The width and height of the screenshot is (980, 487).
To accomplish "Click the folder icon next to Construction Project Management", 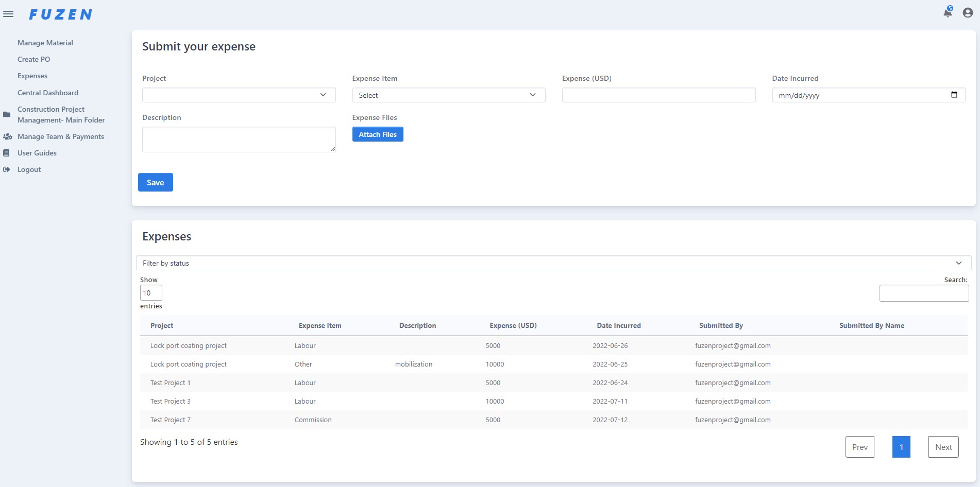I will [6, 114].
